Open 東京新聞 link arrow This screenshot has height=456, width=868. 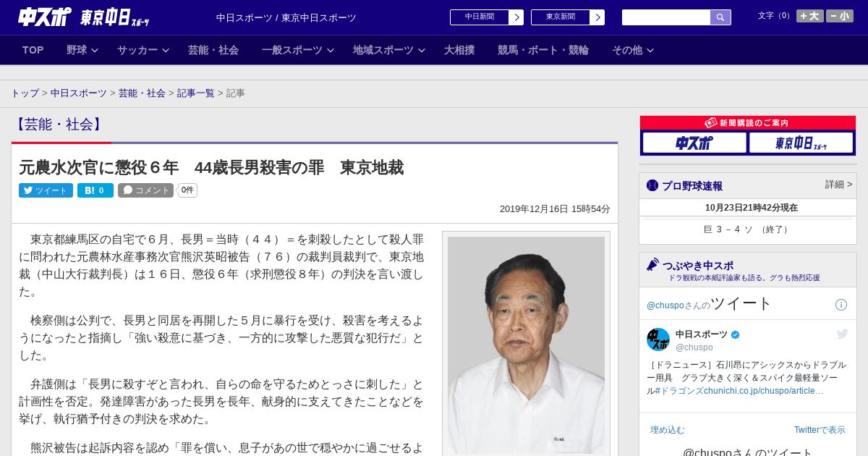[597, 17]
